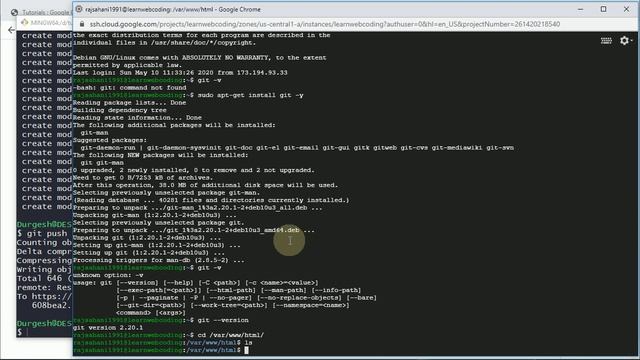Open the SSH keyboard send-keys icon

(x=606, y=40)
